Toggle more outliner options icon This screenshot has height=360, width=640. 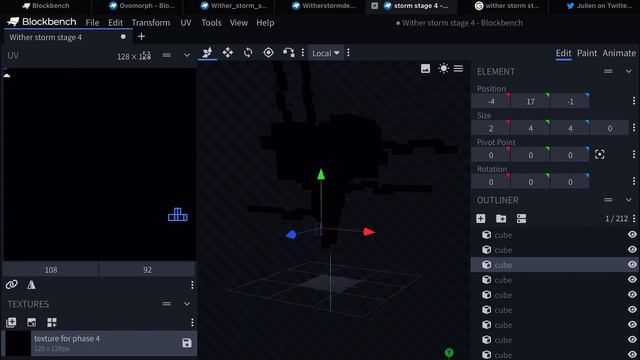[521, 219]
